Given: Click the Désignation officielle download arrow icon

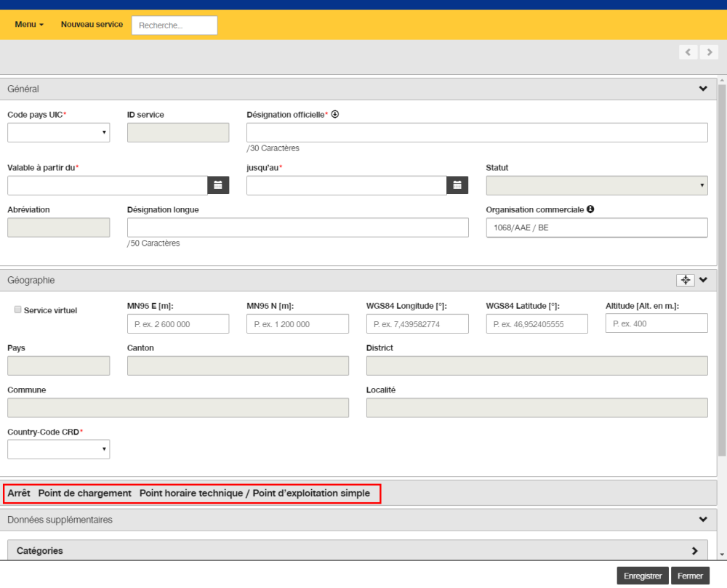Looking at the screenshot, I should (x=334, y=114).
